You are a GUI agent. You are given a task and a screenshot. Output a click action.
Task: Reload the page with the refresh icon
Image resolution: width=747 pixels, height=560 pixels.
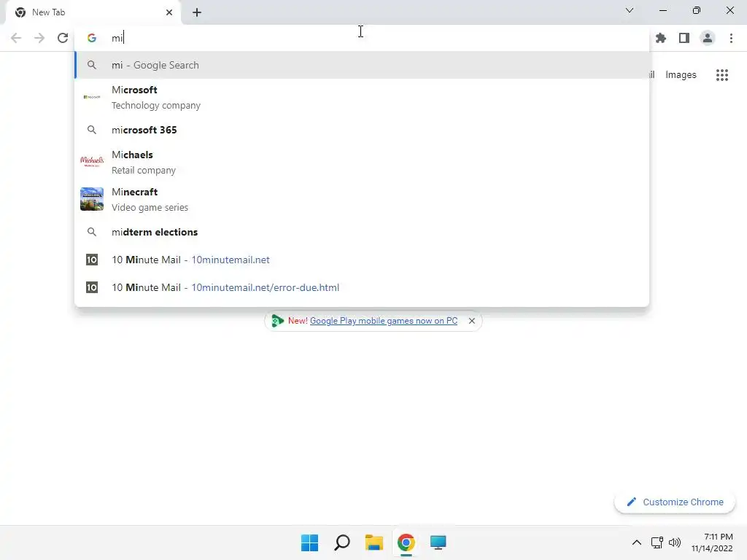click(x=63, y=38)
